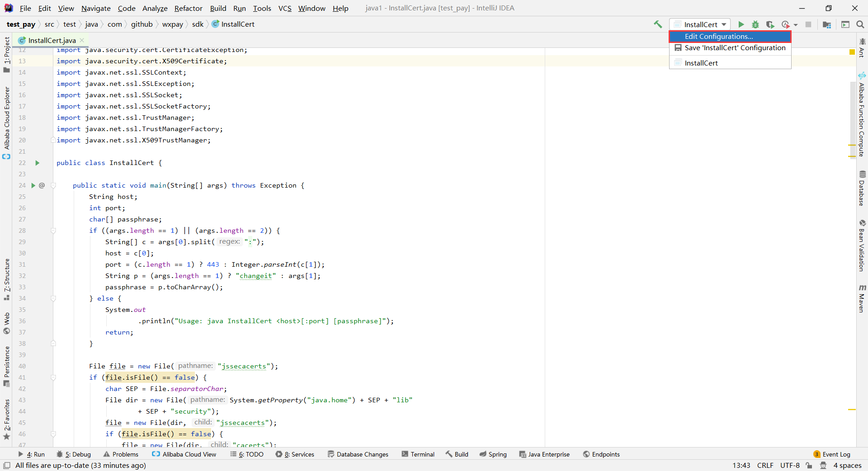This screenshot has width=868, height=471.
Task: Click the @ gutter marker on line 24
Action: point(42,185)
